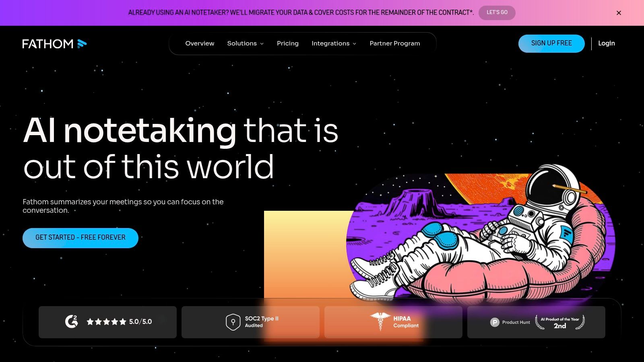Open the Overview nav item
The width and height of the screenshot is (644, 362).
200,43
